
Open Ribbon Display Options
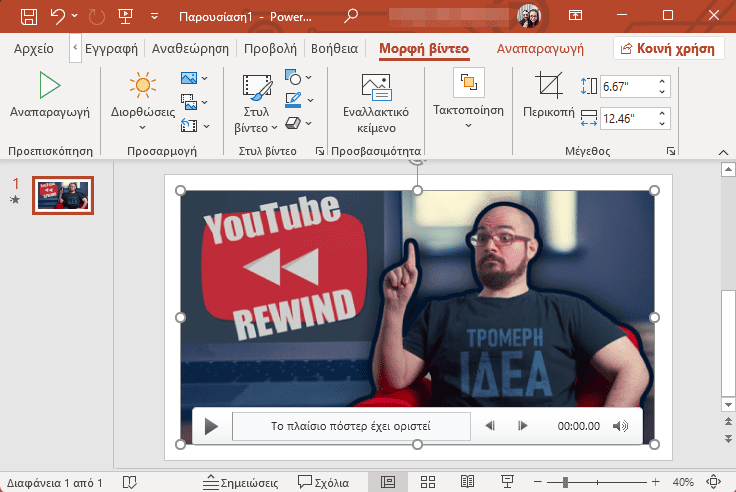click(575, 16)
